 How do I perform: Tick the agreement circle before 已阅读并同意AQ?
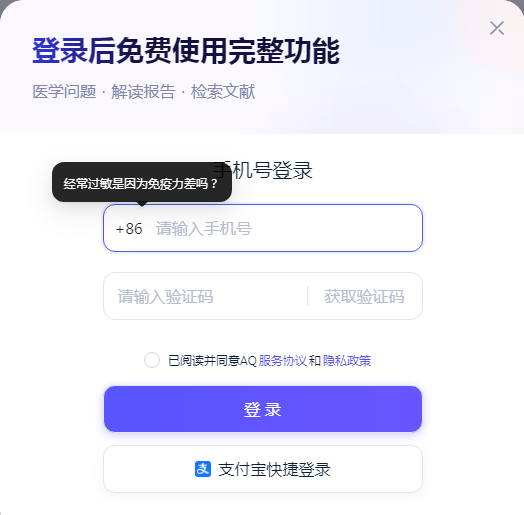(152, 360)
